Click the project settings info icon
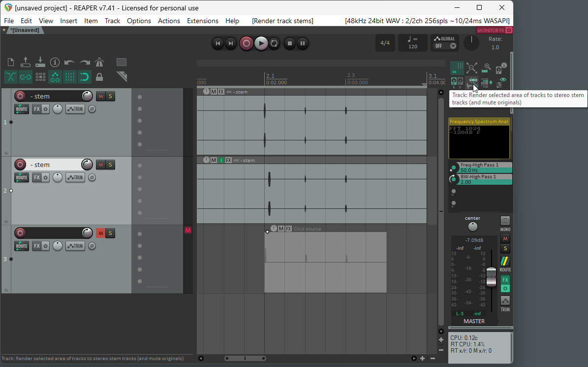This screenshot has height=367, width=588. pos(55,63)
